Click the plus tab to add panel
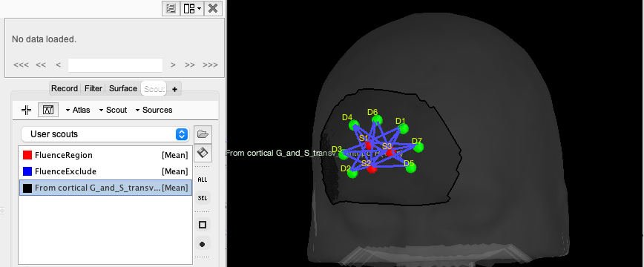The image size is (644, 267). point(174,89)
